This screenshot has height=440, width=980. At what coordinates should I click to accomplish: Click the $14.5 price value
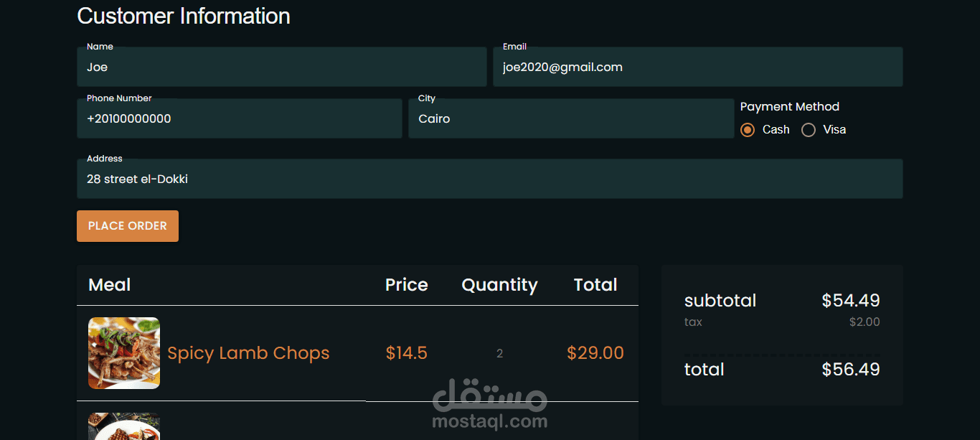pos(406,353)
